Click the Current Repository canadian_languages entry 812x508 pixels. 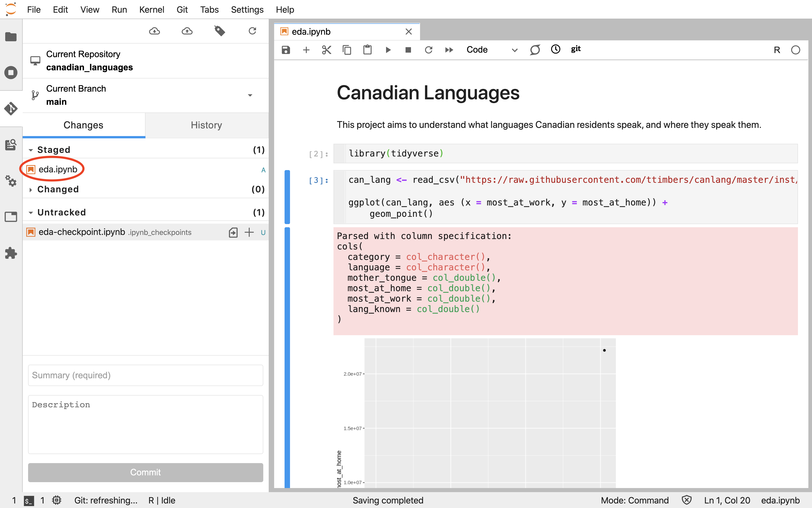click(x=145, y=61)
